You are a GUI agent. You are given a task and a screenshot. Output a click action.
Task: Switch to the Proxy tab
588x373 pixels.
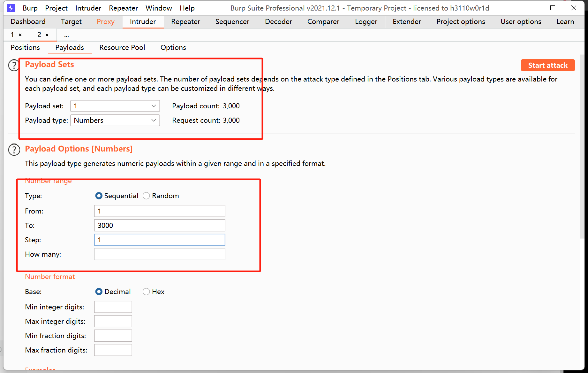tap(106, 21)
